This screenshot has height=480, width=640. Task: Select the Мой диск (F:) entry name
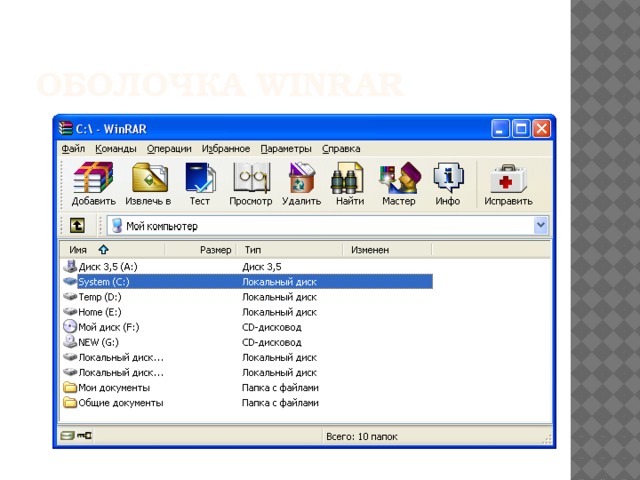[x=109, y=327]
